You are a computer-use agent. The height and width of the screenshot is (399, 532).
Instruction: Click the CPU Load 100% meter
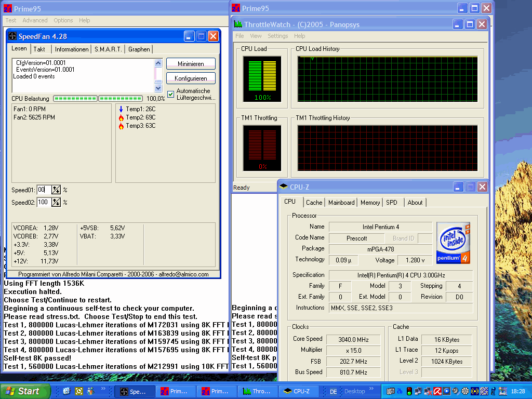[x=262, y=79]
